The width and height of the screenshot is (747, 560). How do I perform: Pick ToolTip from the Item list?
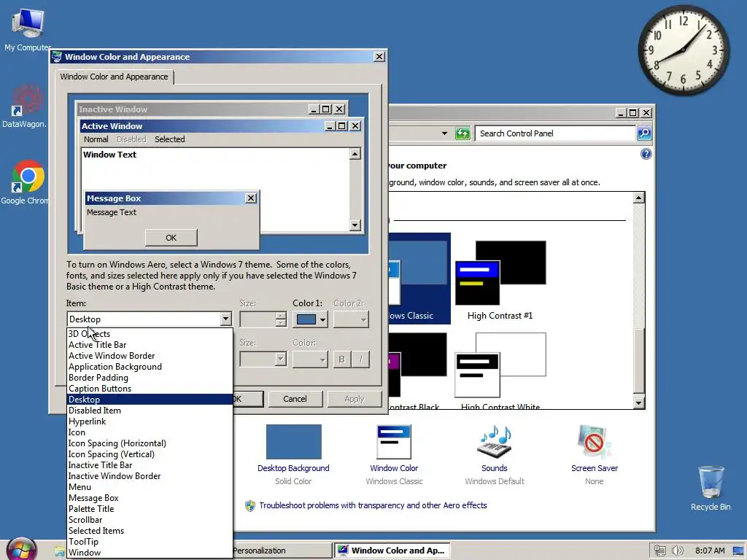point(150,542)
